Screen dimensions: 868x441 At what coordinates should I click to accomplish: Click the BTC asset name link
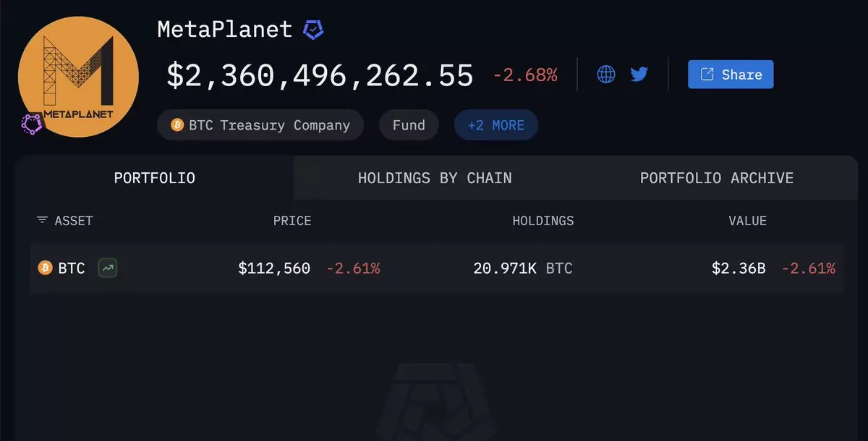tap(72, 268)
